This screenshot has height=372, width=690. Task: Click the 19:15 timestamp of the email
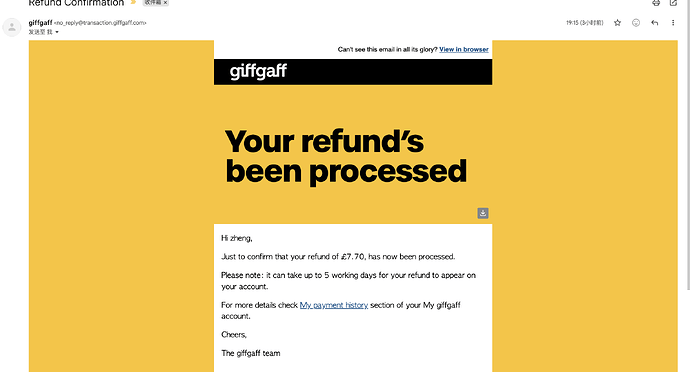584,23
